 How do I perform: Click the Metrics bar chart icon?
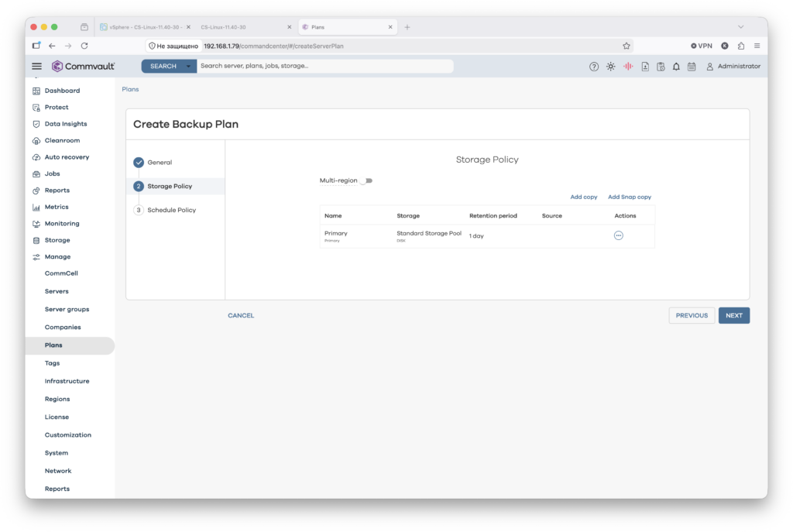point(36,208)
